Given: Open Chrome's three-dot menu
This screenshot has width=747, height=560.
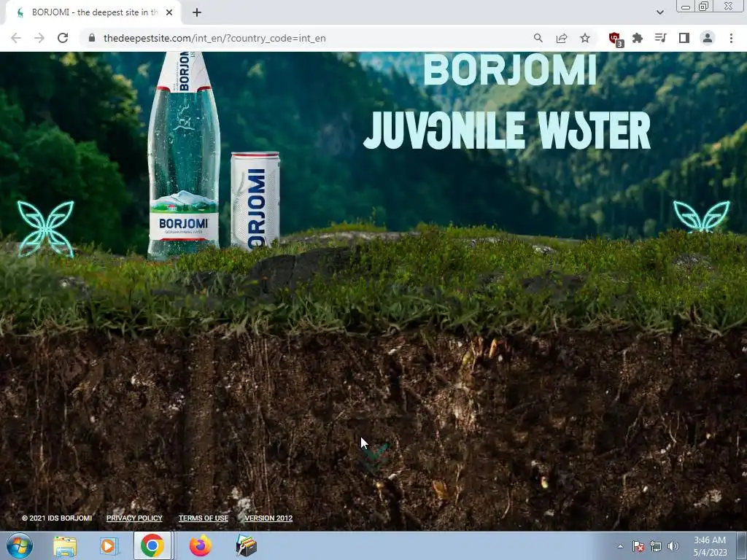Looking at the screenshot, I should 731,38.
